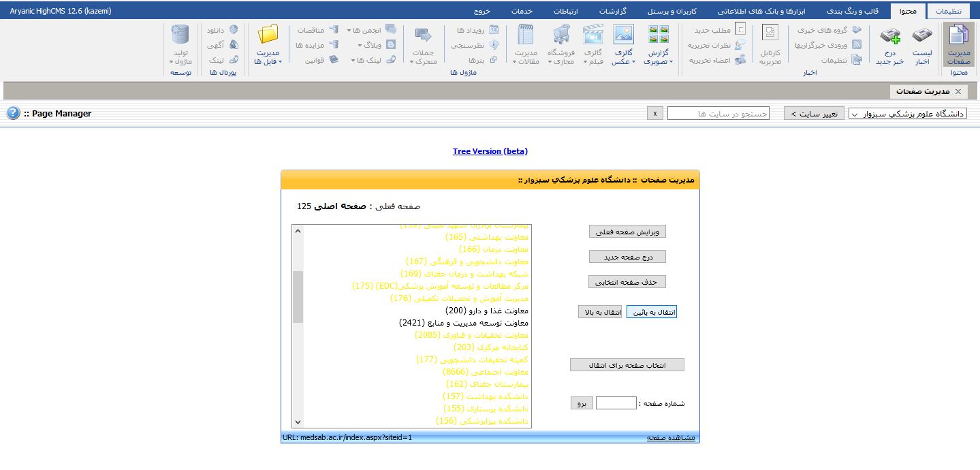Expand the مدیریت فایل ها dropdown

click(268, 61)
